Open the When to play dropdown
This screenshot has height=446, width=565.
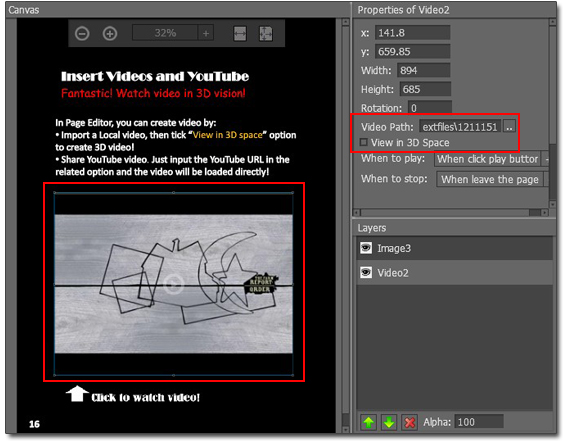coord(491,159)
